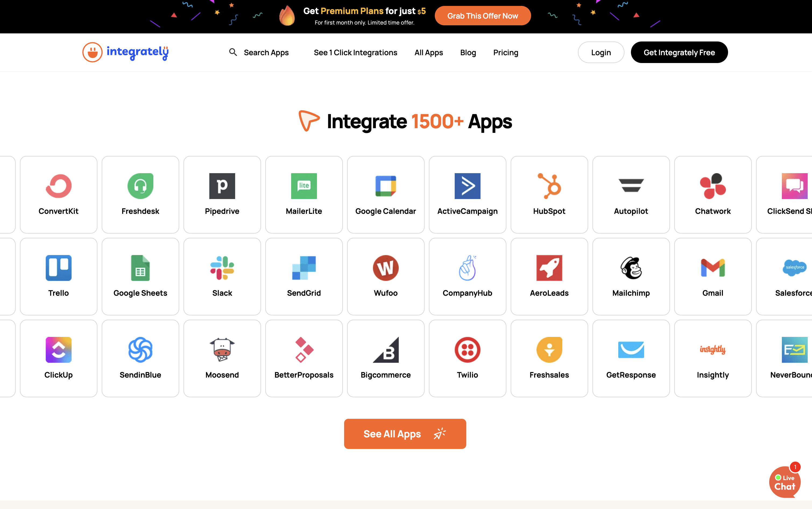Open Search Apps in the navigation
Image resolution: width=812 pixels, height=509 pixels.
click(266, 53)
